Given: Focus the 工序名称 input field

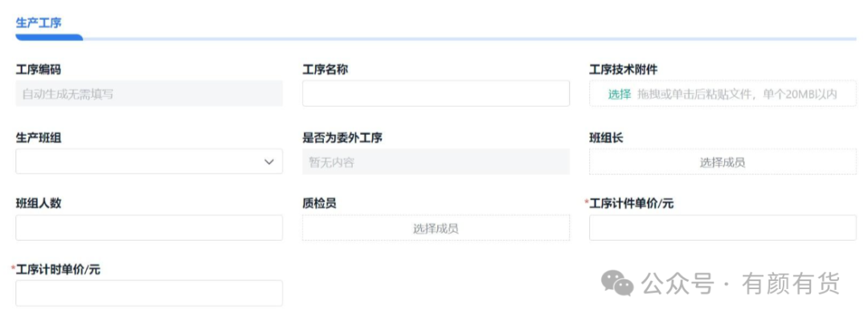Looking at the screenshot, I should pos(436,93).
